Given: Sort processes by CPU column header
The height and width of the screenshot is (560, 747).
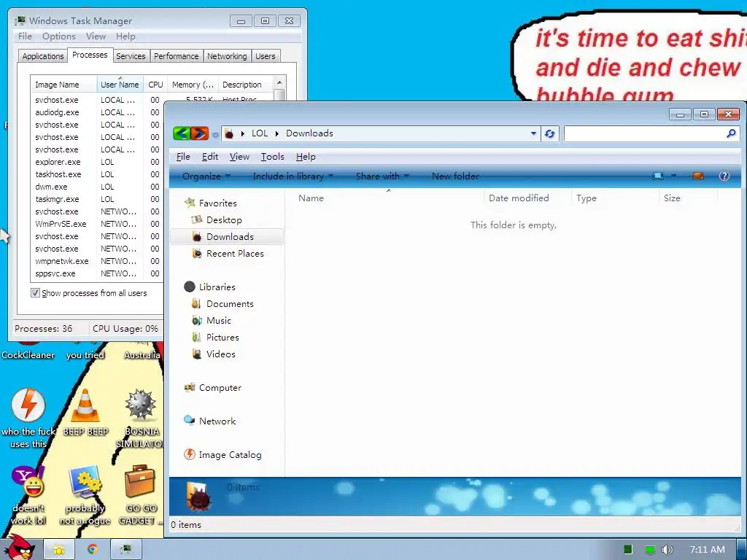Looking at the screenshot, I should (155, 85).
